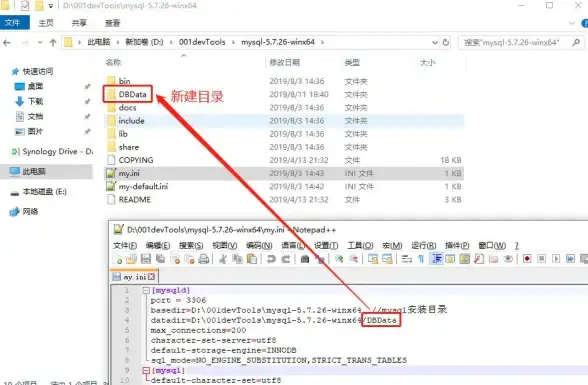Toggle file monitoring eye icon

[508, 259]
